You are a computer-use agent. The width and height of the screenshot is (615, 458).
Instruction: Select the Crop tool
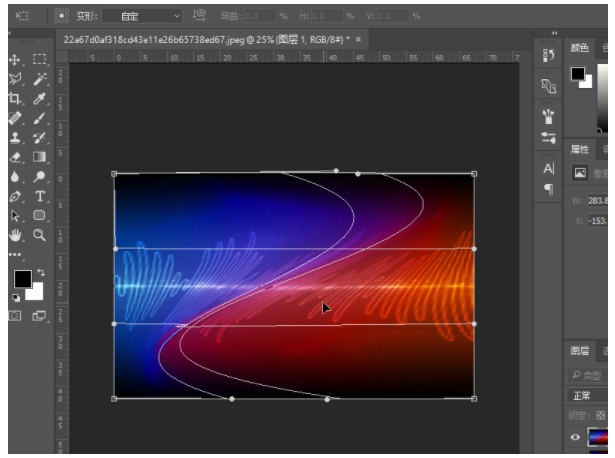tap(16, 98)
